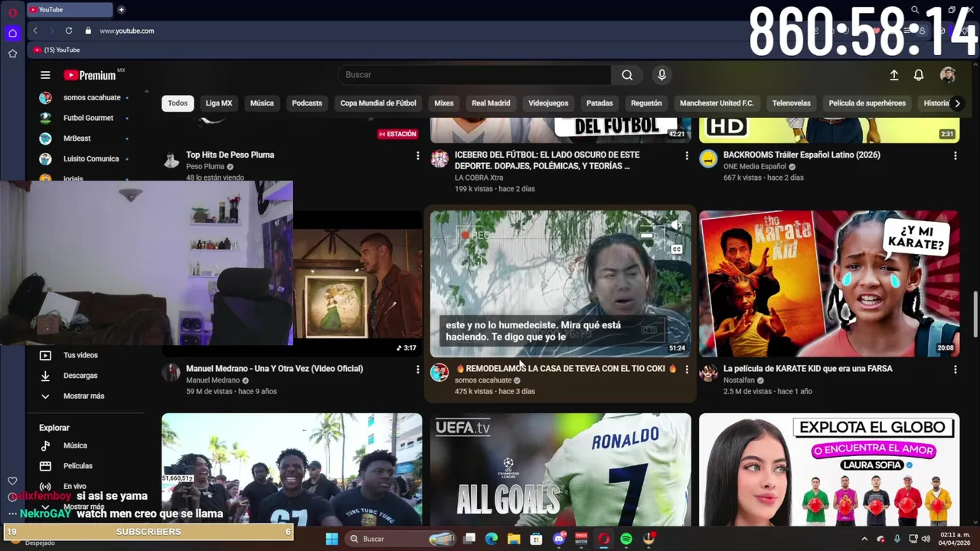Open EXPLOTA EL GLOBO thumbnail
The height and width of the screenshot is (551, 980).
(x=829, y=469)
